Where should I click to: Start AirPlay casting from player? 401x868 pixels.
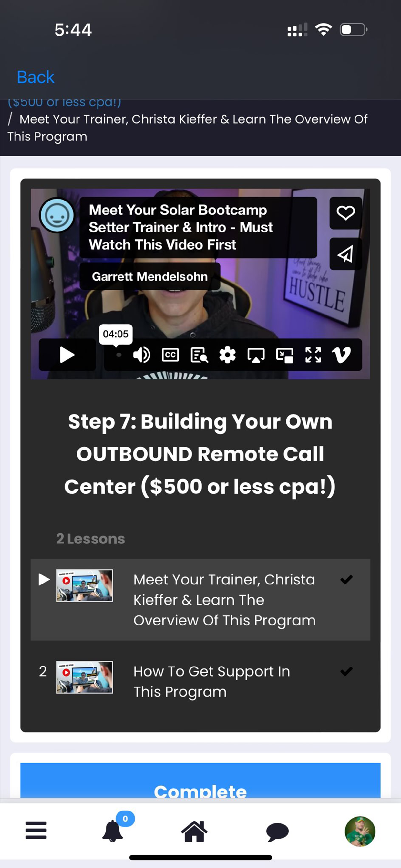pos(256,355)
